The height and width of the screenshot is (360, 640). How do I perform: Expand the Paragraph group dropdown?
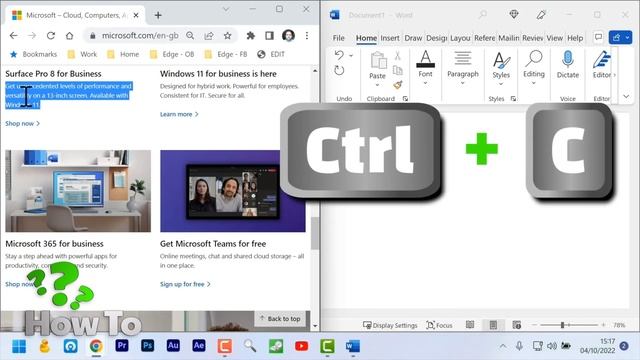[462, 83]
